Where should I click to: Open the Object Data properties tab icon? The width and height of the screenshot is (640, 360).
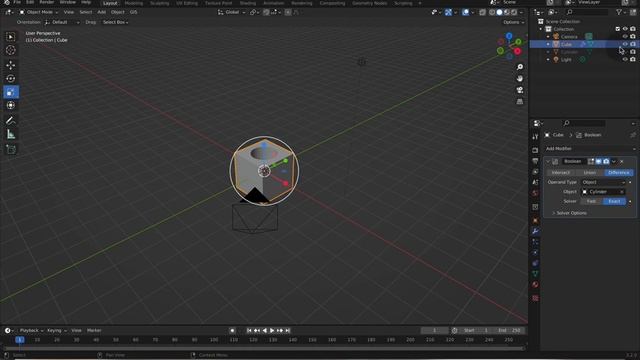pyautogui.click(x=535, y=274)
